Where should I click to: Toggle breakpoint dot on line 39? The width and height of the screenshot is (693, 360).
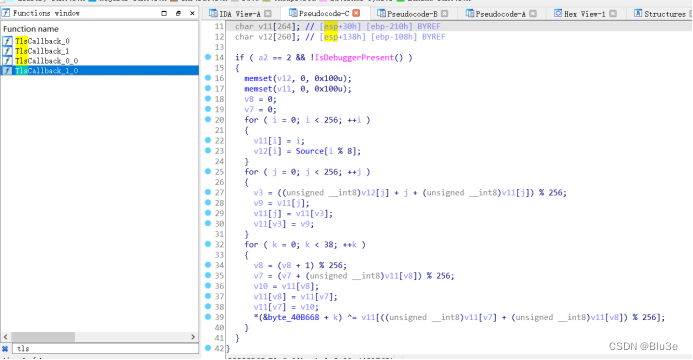pos(208,317)
